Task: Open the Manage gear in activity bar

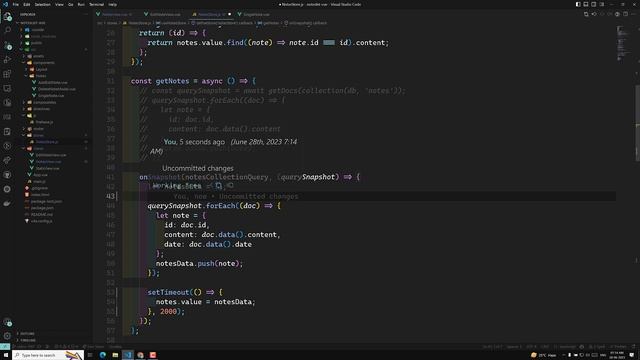Action: [7, 336]
